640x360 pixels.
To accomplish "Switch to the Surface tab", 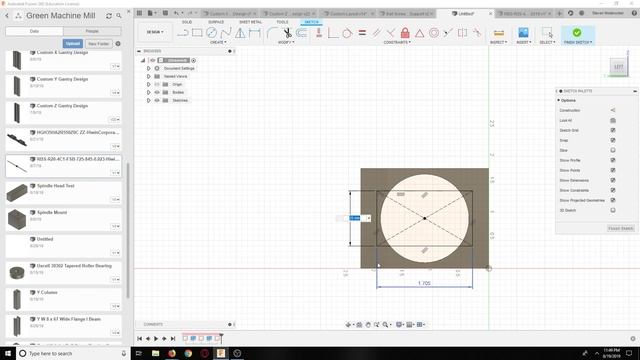I will [x=216, y=22].
